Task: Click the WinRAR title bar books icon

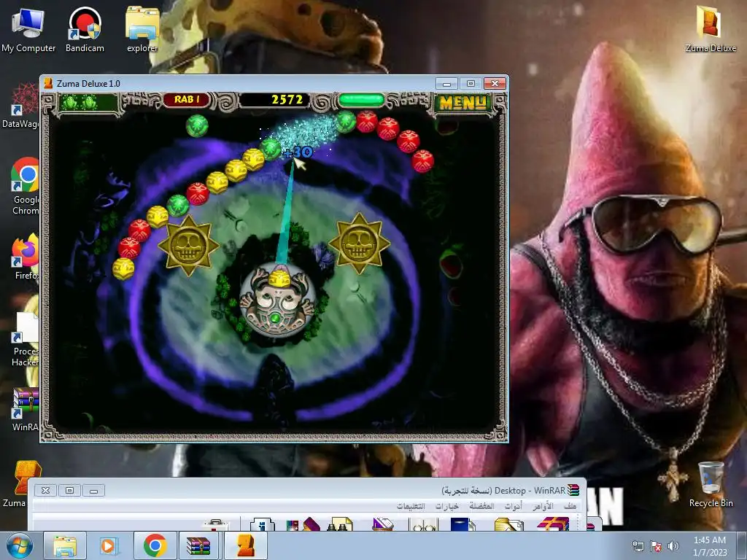Action: click(573, 490)
